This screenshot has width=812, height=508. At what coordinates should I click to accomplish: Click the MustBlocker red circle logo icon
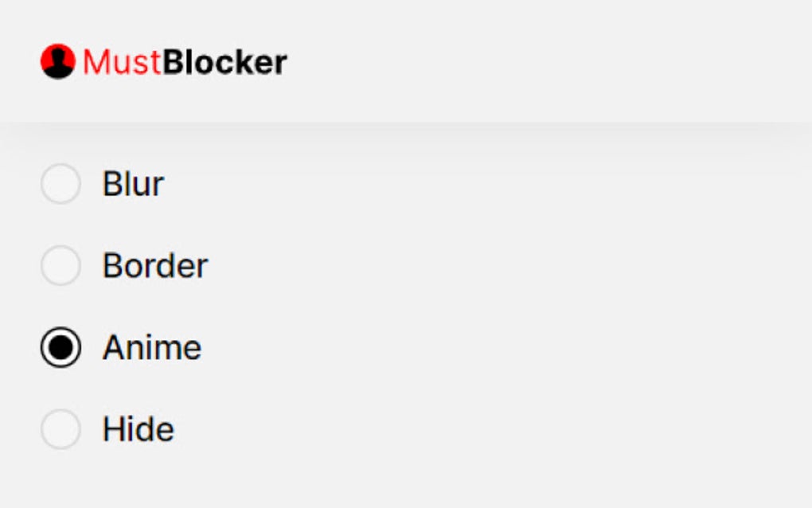coord(57,61)
